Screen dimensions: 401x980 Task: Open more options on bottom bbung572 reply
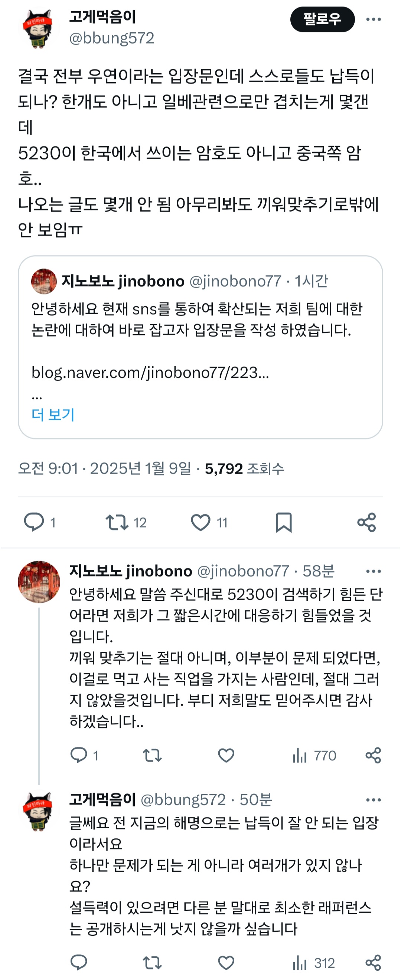[373, 800]
